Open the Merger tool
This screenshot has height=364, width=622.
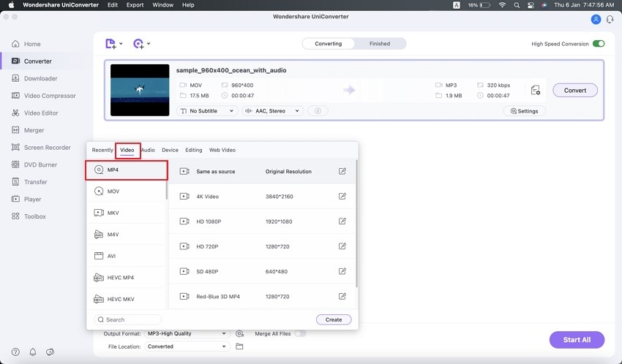[28, 130]
